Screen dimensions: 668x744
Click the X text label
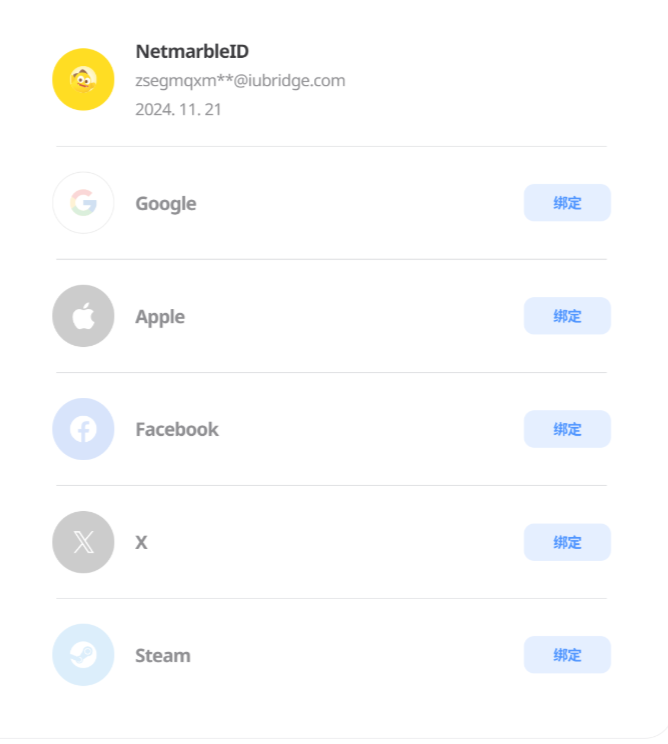click(141, 543)
